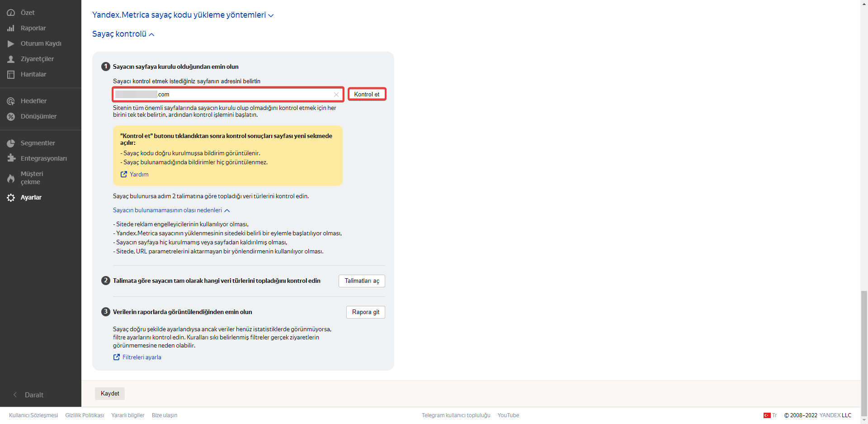Collapse Sayacın bulunamamasının olası nedenleri
868x424 pixels.
point(171,210)
